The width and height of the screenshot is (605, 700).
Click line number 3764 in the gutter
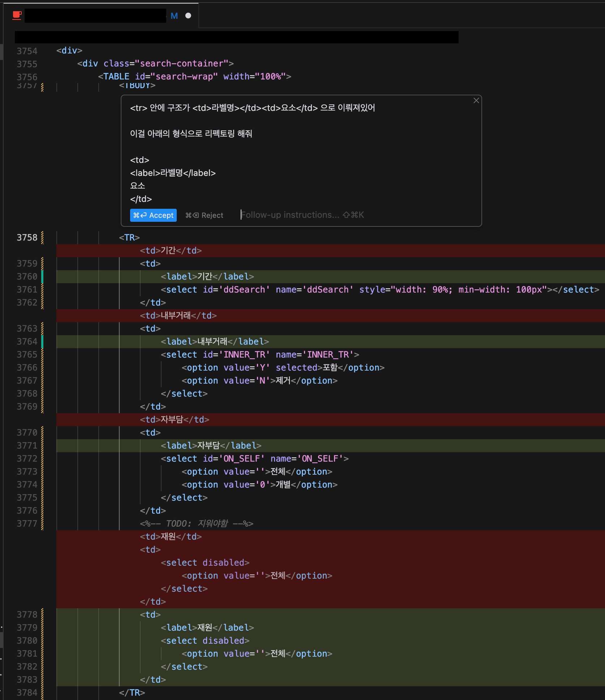click(27, 342)
